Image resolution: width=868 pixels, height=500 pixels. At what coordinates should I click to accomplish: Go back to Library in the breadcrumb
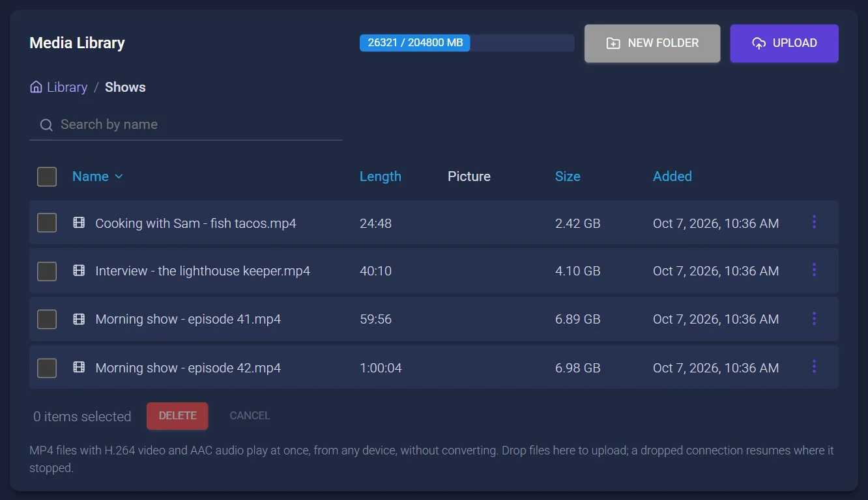(x=67, y=87)
